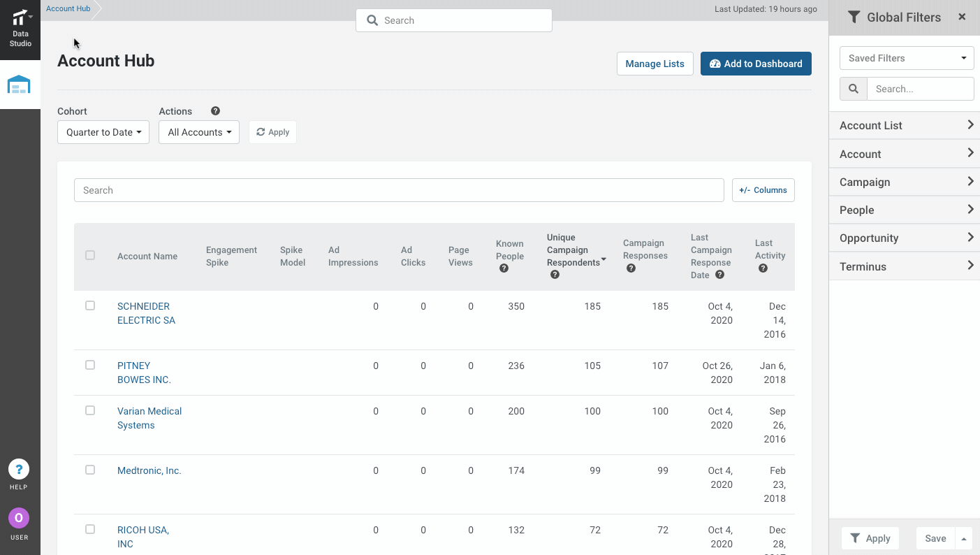Expand the Campaign filter section
The image size is (980, 555).
[905, 182]
